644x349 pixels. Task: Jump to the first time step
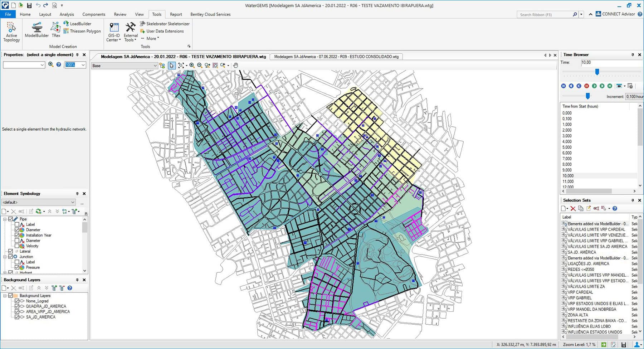coord(563,86)
